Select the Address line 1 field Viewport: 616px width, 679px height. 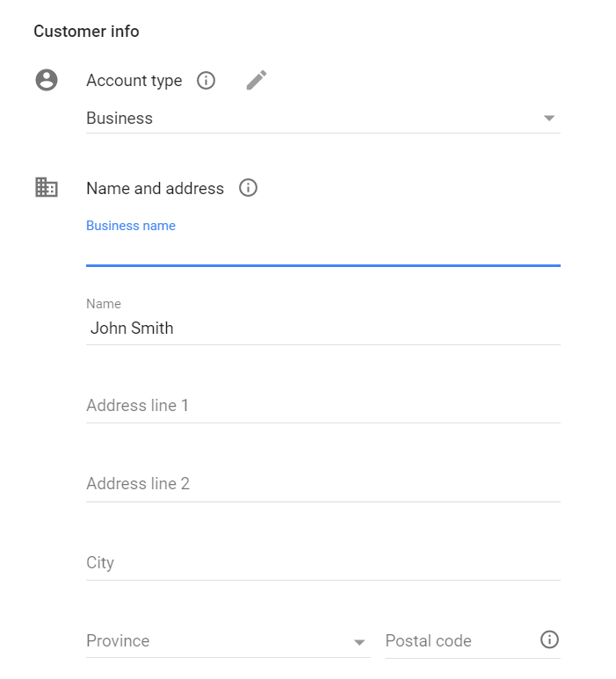click(x=323, y=406)
